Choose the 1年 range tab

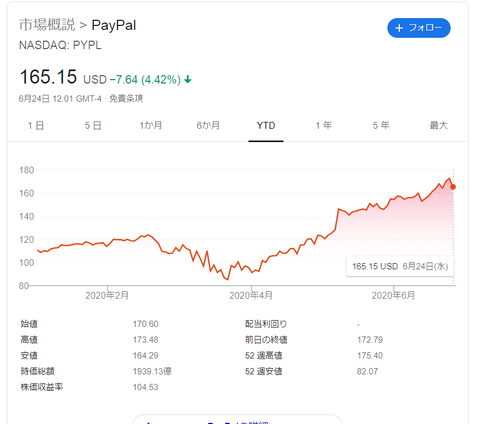[324, 126]
